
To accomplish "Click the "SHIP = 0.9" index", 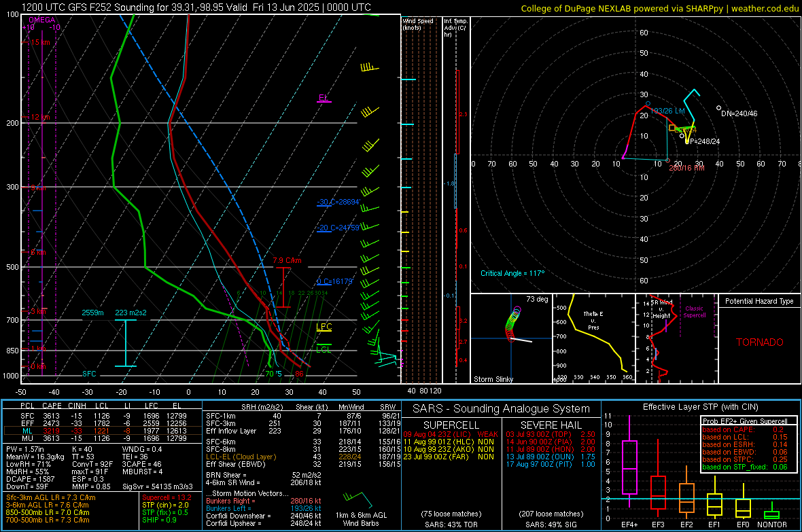I will point(160,520).
